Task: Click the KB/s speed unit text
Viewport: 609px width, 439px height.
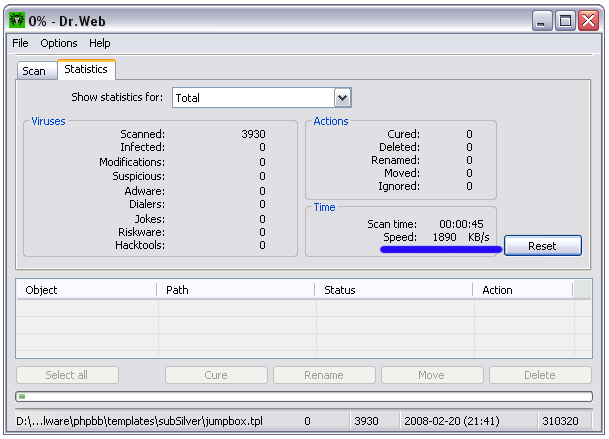Action: (478, 237)
